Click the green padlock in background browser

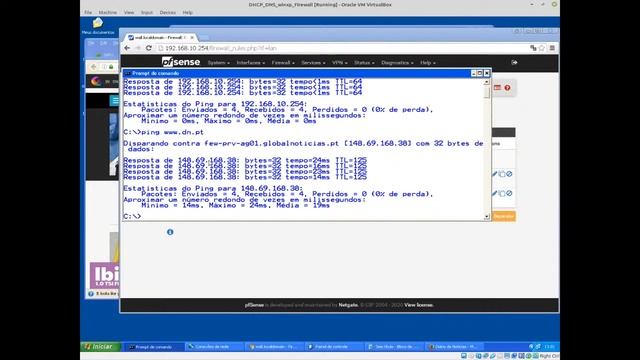coord(111,67)
